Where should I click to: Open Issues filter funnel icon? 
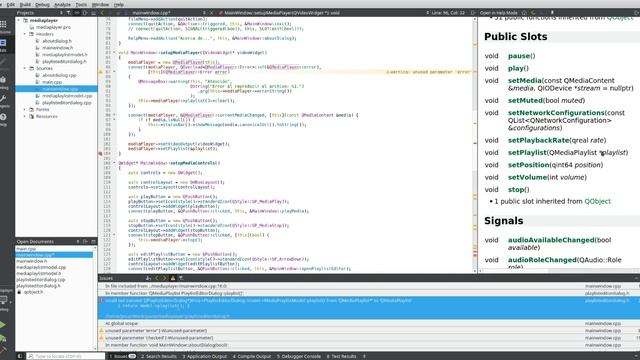click(x=181, y=278)
